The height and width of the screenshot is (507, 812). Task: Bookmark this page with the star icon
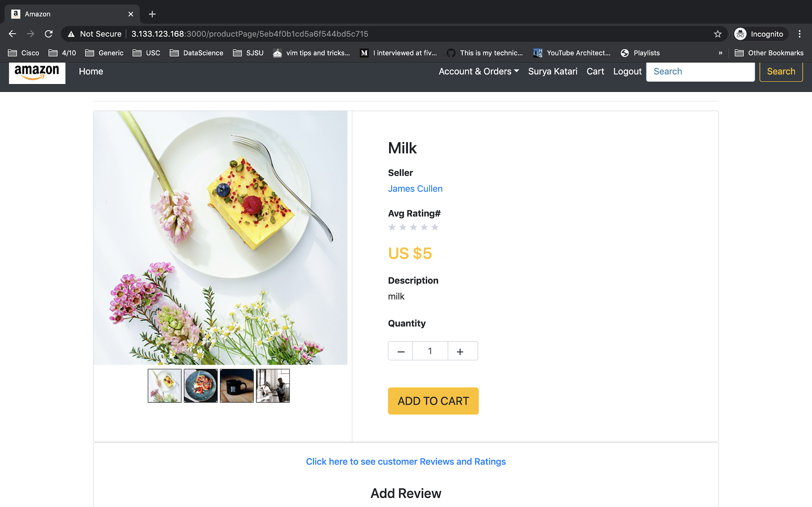point(717,34)
